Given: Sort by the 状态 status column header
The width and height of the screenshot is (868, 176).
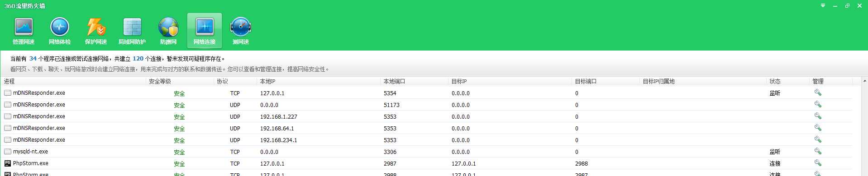Looking at the screenshot, I should pyautogui.click(x=788, y=81).
